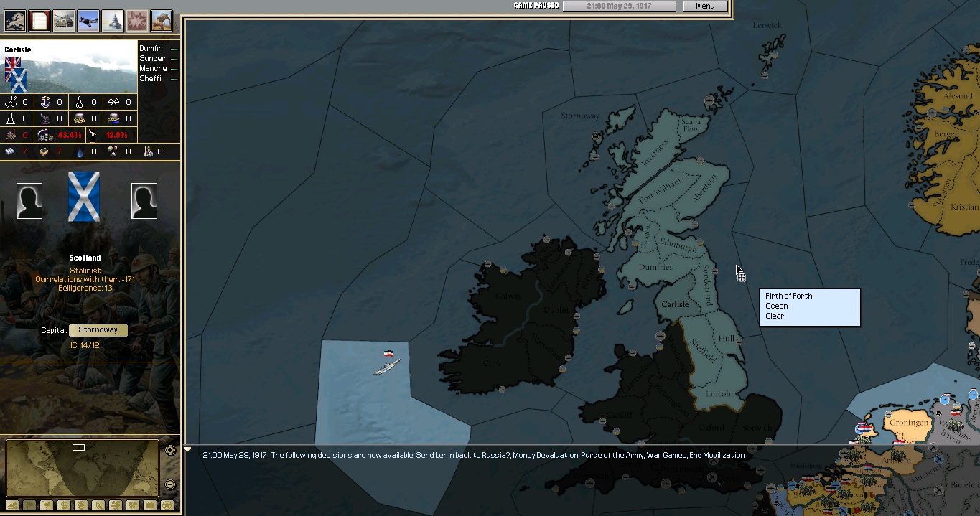
Task: Switch to terrain map mode (mountain icon)
Action: [x=12, y=505]
